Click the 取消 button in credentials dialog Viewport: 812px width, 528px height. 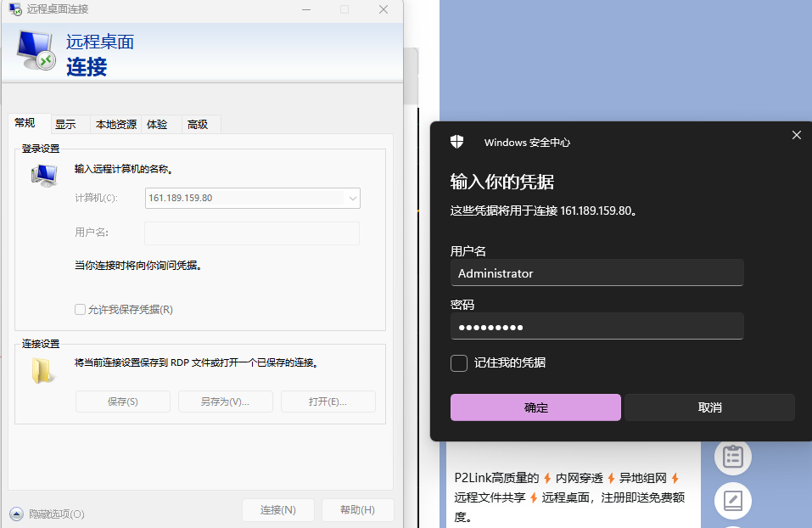709,407
